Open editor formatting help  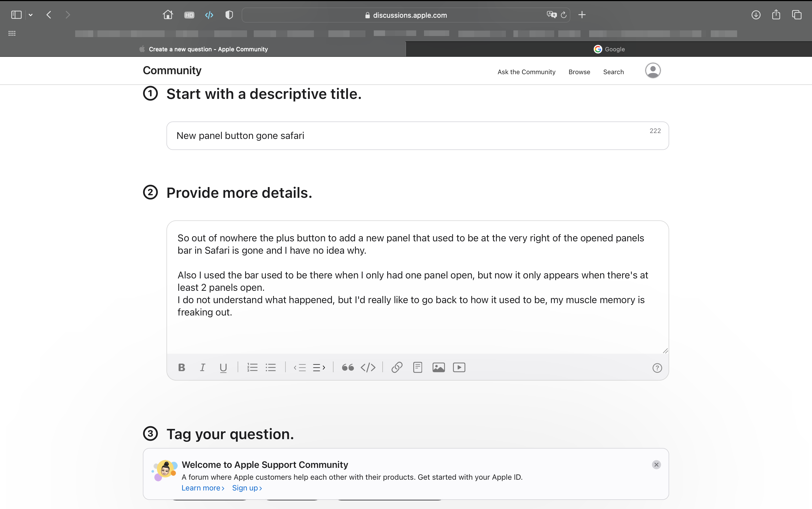point(657,368)
